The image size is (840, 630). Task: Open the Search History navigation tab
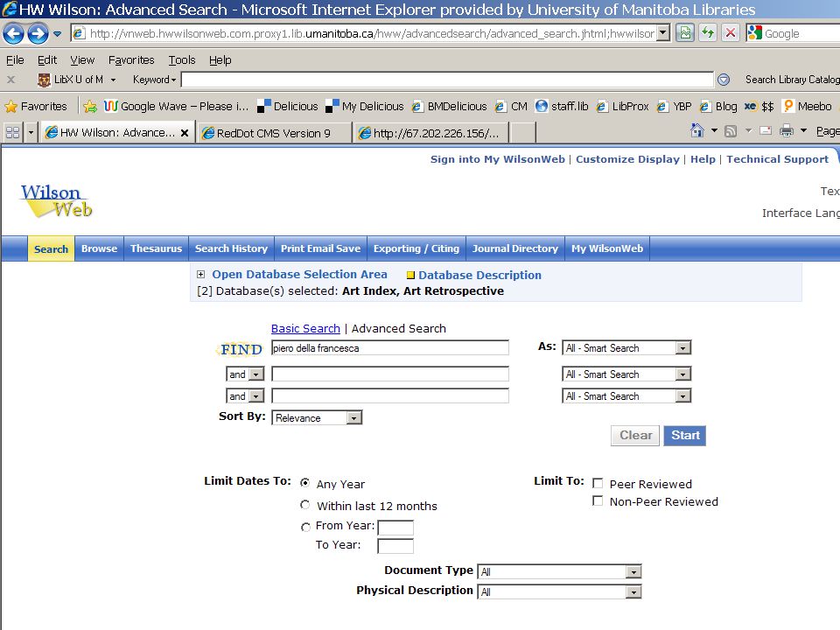coord(231,248)
